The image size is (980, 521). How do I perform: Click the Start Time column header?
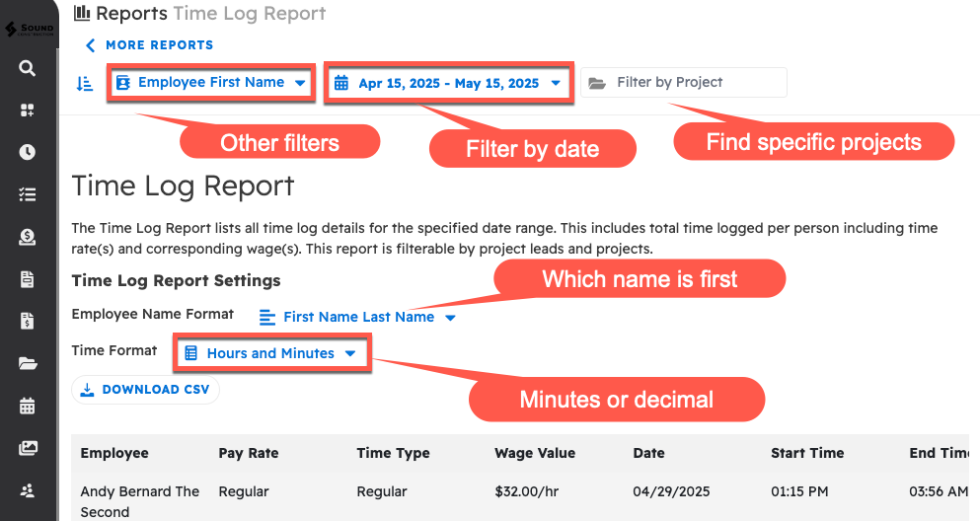(806, 453)
